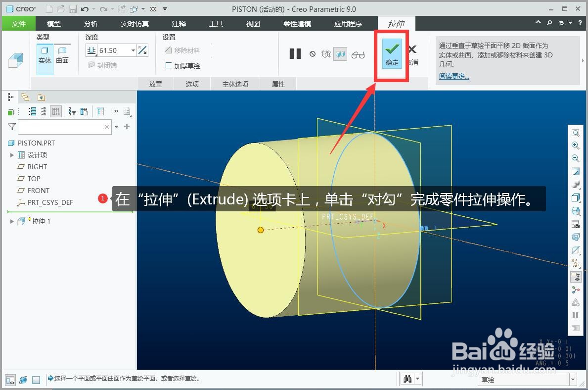Click the Close window icon in quick access

(153, 9)
